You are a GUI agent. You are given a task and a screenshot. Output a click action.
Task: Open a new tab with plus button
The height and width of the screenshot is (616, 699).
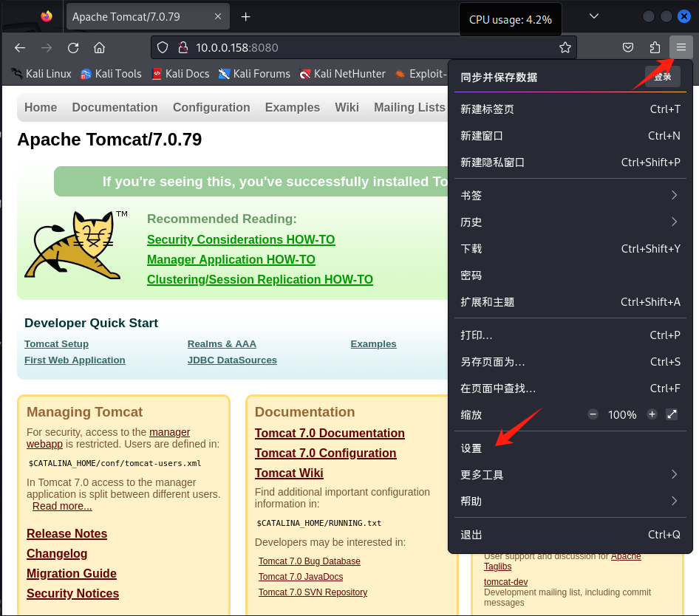(x=245, y=17)
